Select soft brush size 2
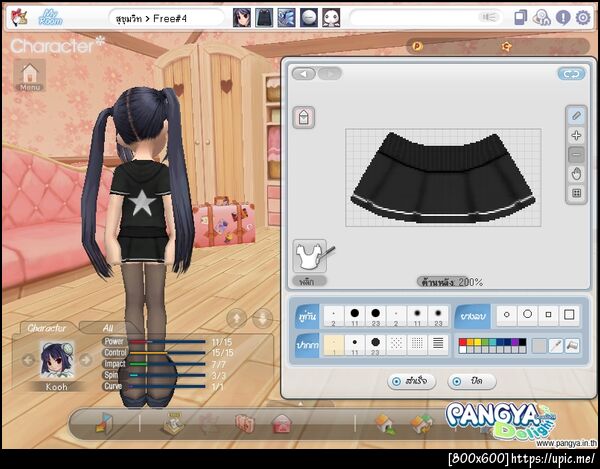600x469 pixels. [396, 317]
